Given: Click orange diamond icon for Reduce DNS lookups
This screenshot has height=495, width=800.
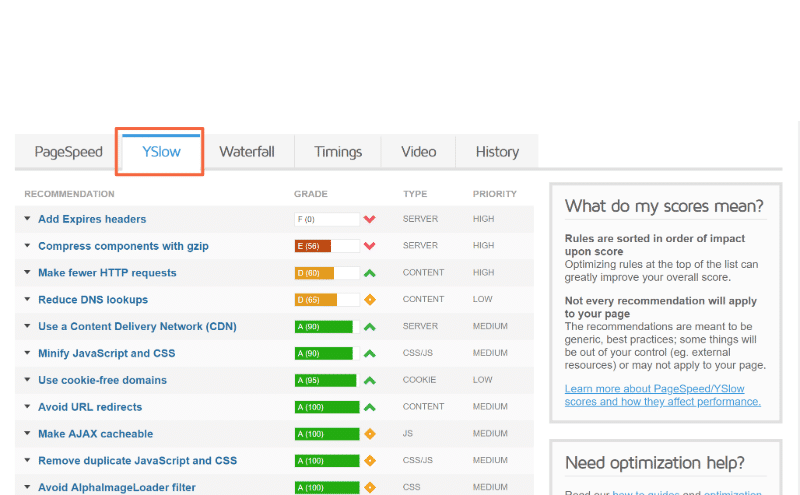Looking at the screenshot, I should 369,300.
